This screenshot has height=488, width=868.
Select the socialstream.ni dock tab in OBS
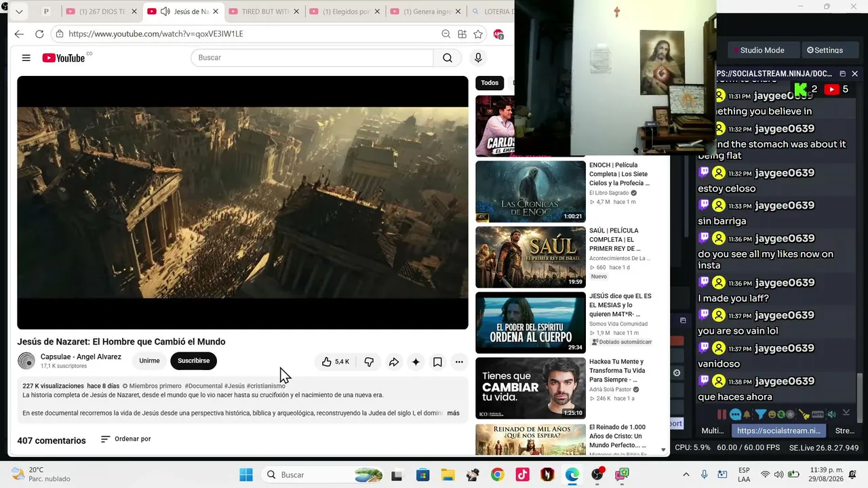coord(778,430)
